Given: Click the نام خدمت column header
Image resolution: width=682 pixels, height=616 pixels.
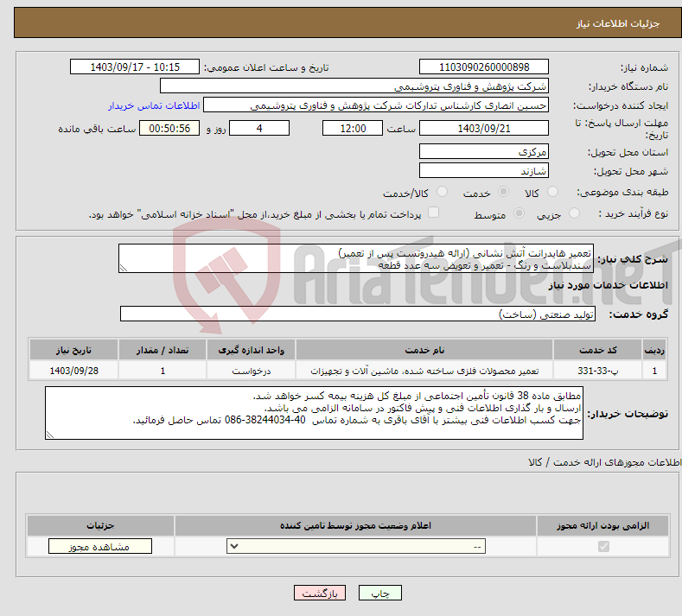Looking at the screenshot, I should [x=424, y=350].
